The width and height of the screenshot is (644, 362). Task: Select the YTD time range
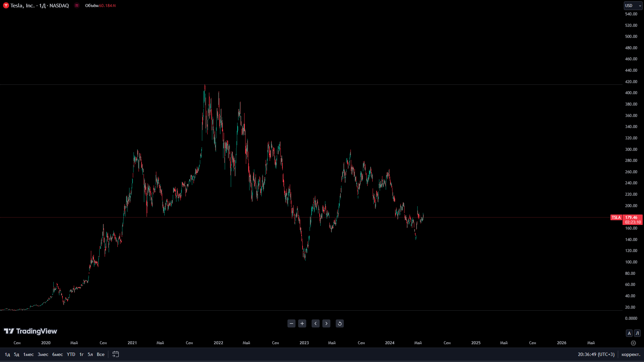click(x=71, y=354)
